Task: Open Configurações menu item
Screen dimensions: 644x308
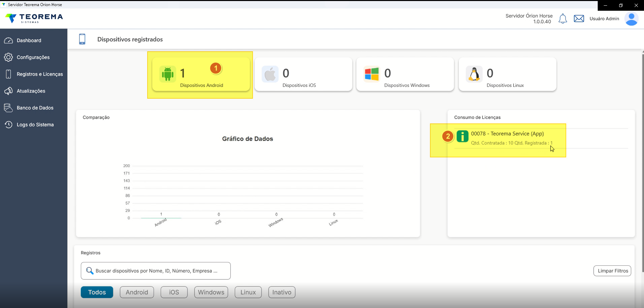Action: 34,57
